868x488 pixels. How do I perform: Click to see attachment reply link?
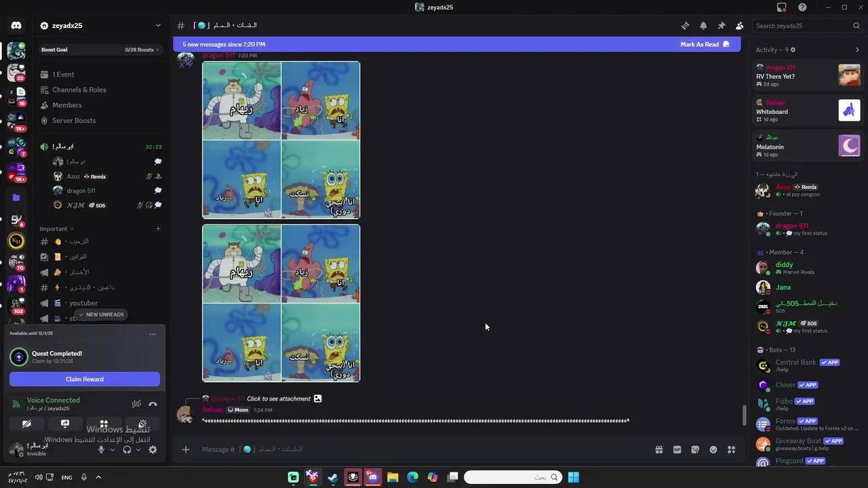(x=279, y=399)
